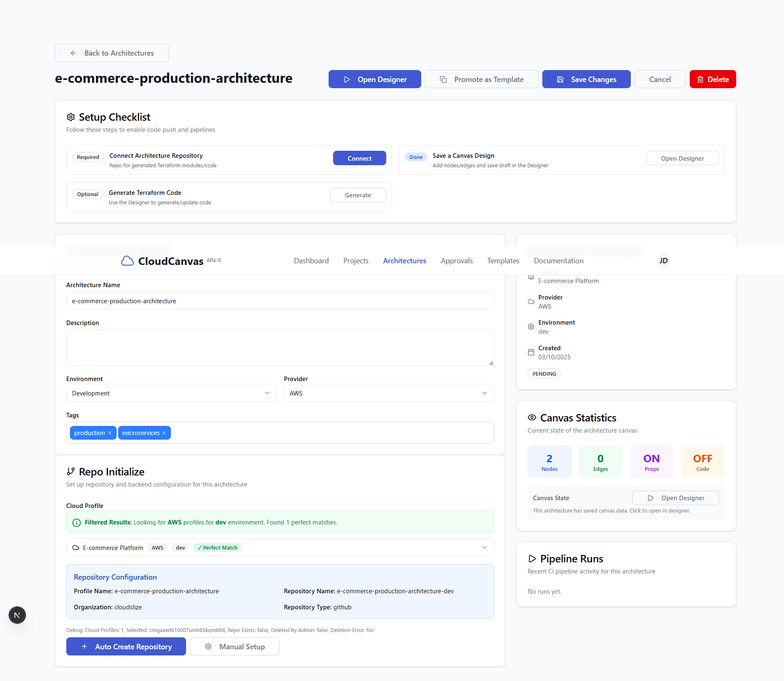Switch to the Templates tab

(x=503, y=260)
